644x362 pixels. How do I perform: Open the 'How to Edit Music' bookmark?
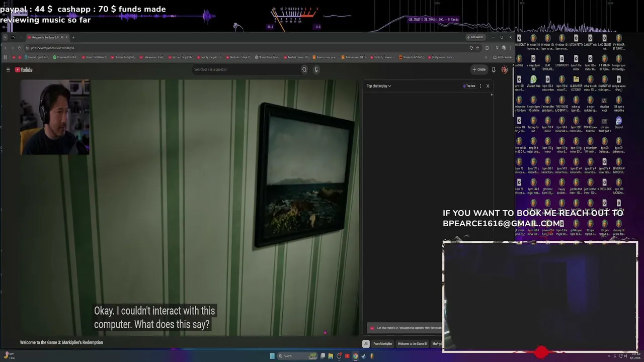click(95, 57)
